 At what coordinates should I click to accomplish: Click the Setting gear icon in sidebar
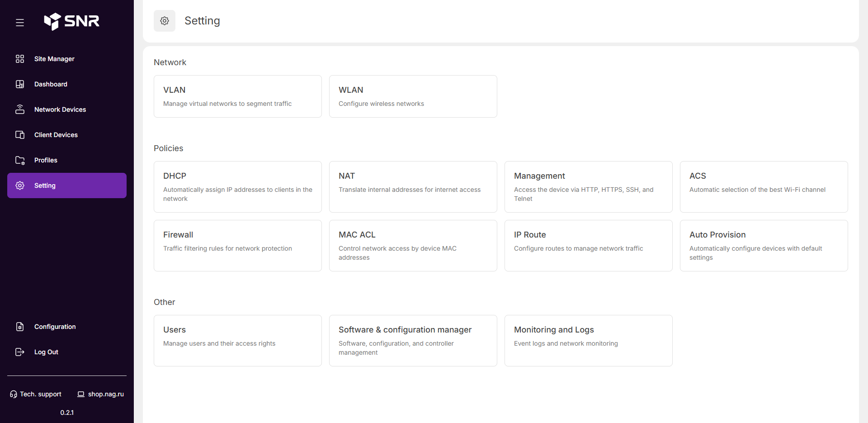(20, 185)
